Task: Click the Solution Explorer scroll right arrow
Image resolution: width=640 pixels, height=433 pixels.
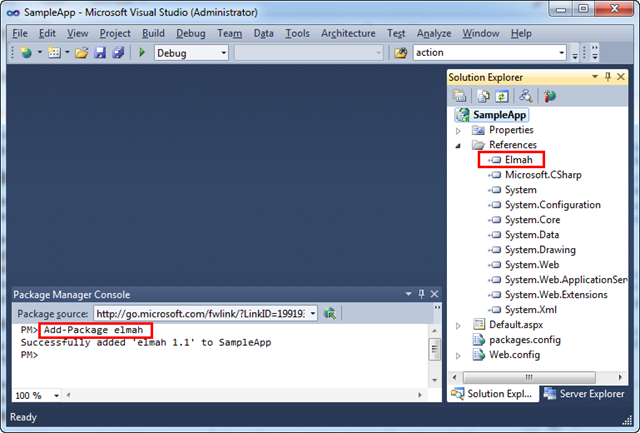Action: coord(620,377)
